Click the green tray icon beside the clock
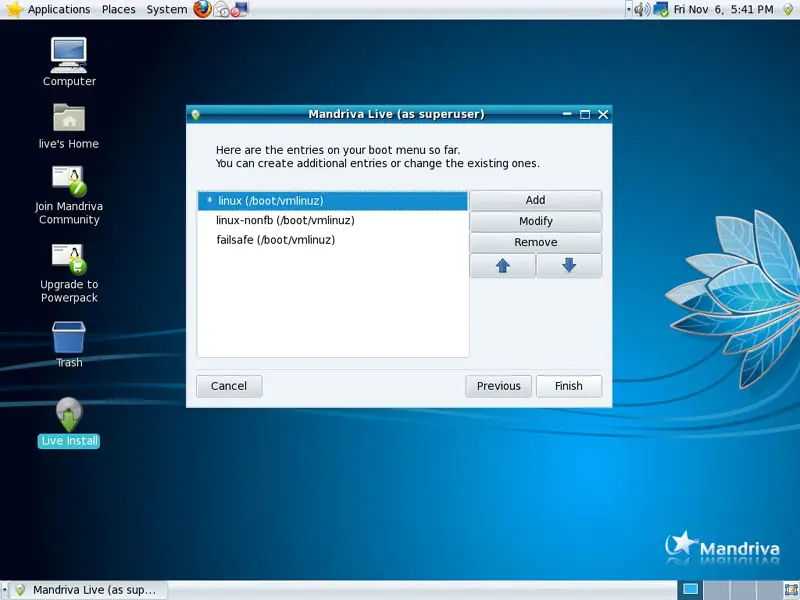Viewport: 800px width, 600px height. coord(788,9)
